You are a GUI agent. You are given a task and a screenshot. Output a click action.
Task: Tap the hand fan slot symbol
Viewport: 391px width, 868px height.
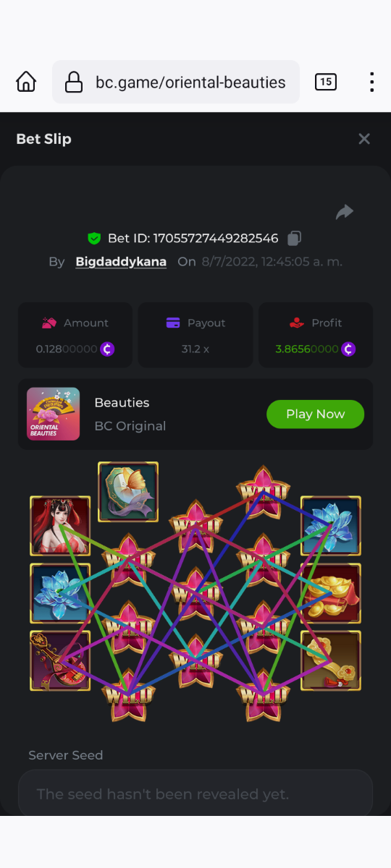(128, 492)
